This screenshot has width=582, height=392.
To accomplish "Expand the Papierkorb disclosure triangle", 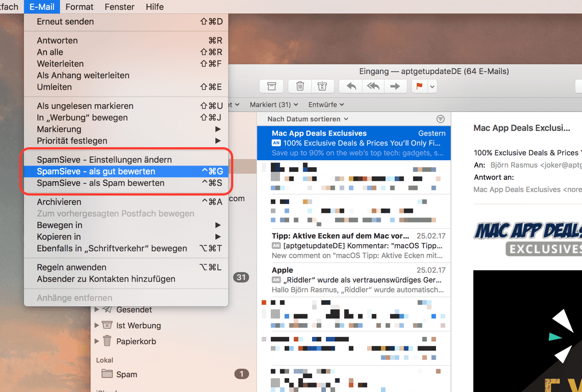I will click(x=97, y=341).
